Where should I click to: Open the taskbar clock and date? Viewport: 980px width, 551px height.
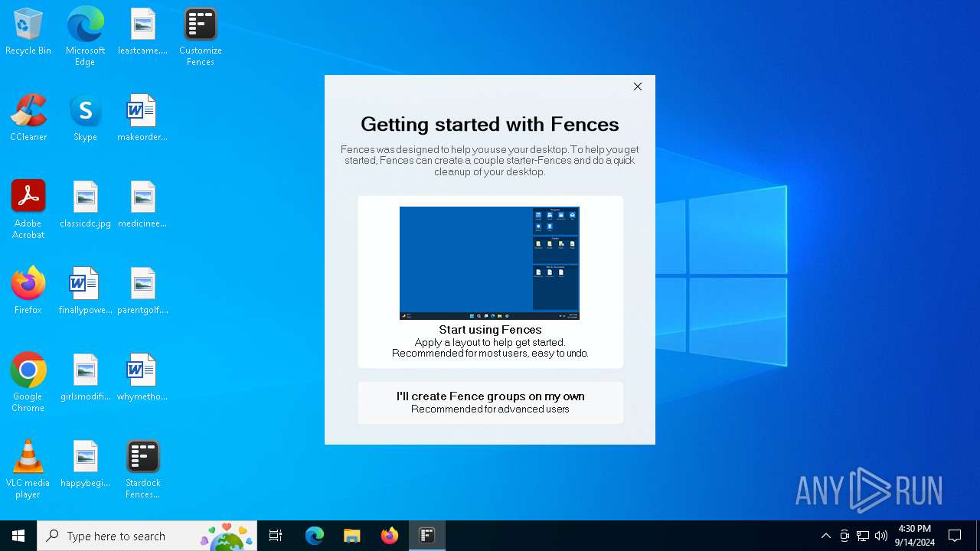point(914,536)
